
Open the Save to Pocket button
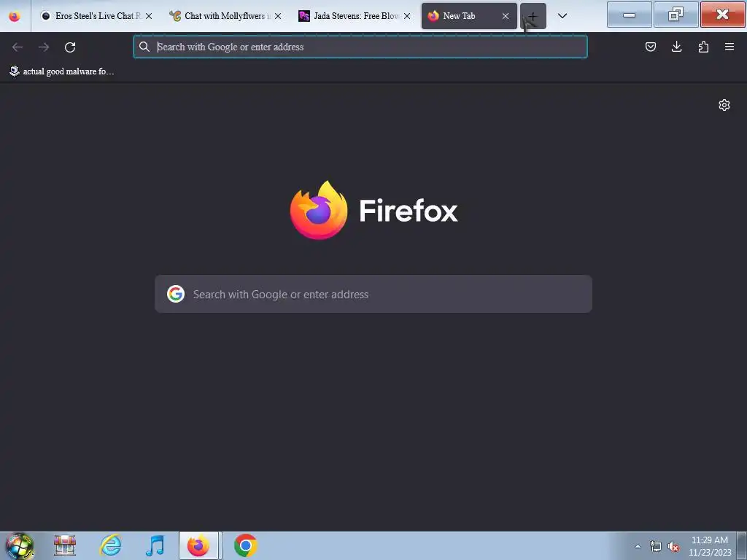pyautogui.click(x=650, y=47)
